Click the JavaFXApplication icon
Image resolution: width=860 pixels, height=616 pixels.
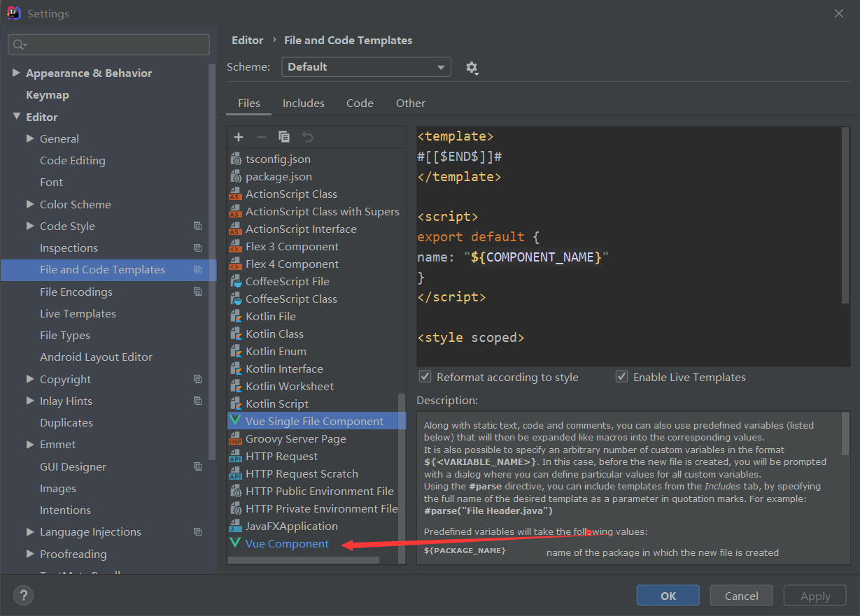[236, 527]
